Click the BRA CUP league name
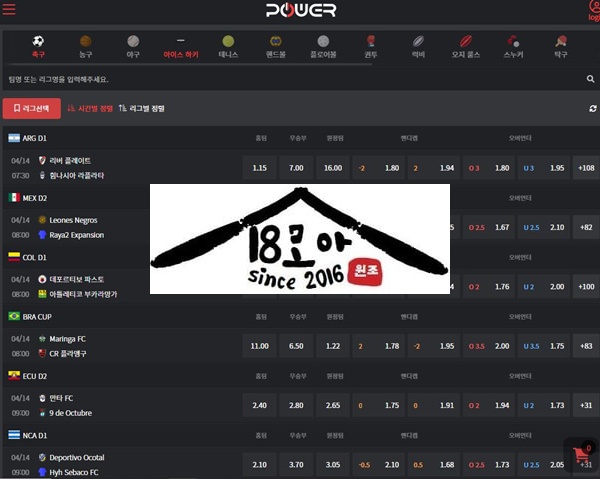The height and width of the screenshot is (479, 600). point(37,316)
